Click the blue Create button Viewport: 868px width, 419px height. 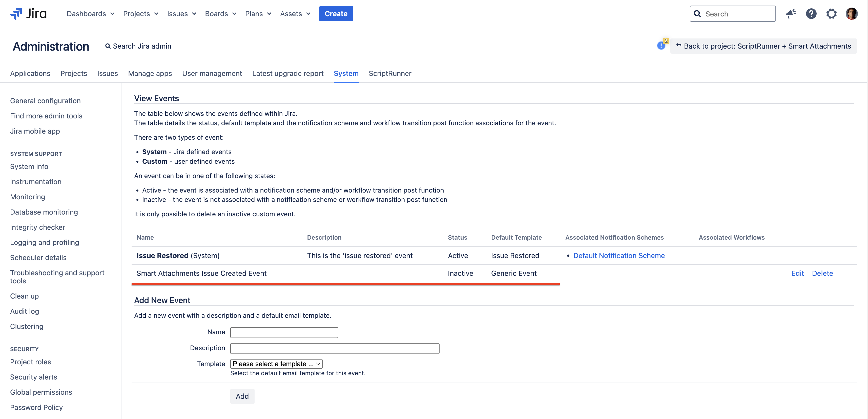pos(336,14)
